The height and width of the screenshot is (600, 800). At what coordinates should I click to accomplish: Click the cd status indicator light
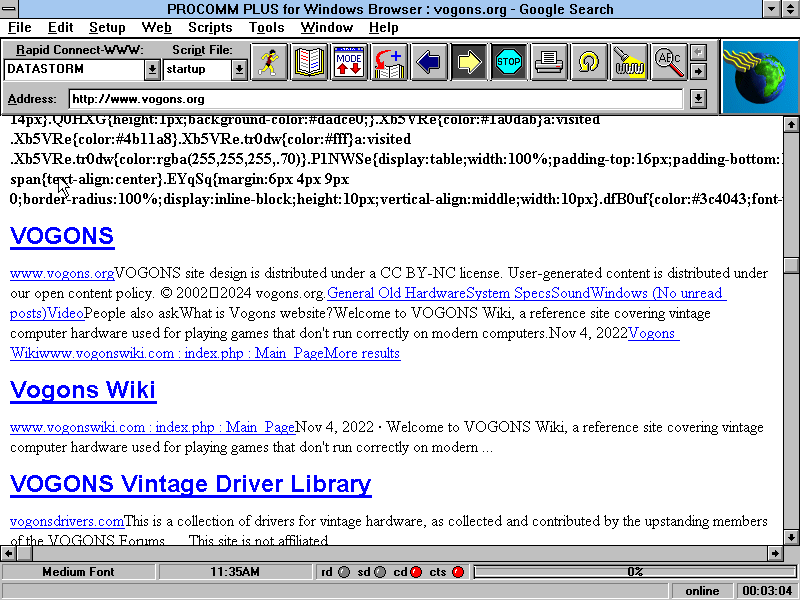tap(416, 572)
